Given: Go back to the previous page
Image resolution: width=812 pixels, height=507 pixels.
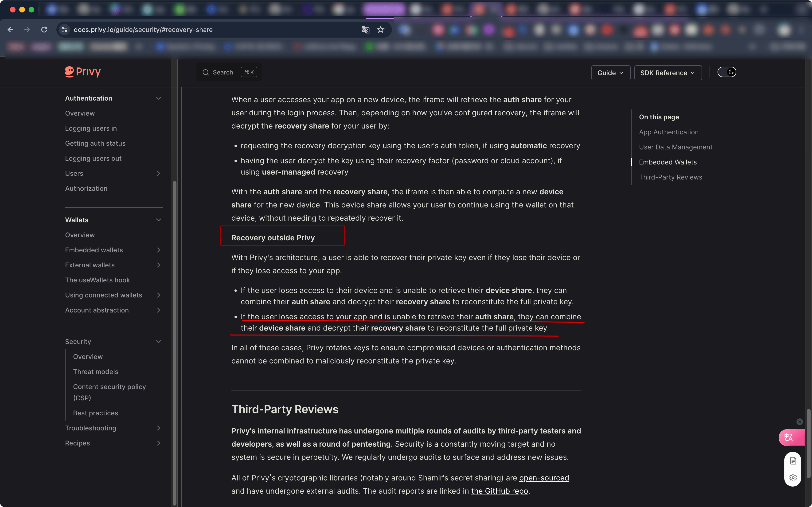Looking at the screenshot, I should (x=10, y=30).
